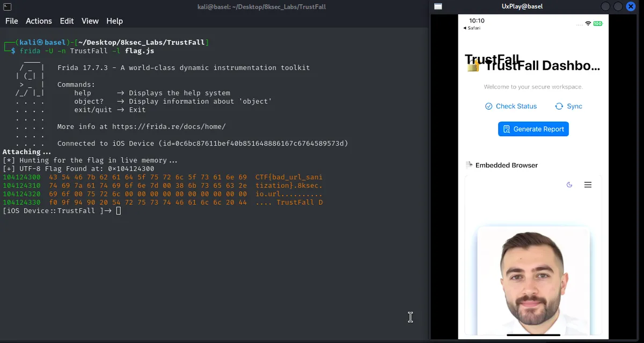The height and width of the screenshot is (343, 644).
Task: Tap the Back to Safari arrow
Action: coord(465,28)
